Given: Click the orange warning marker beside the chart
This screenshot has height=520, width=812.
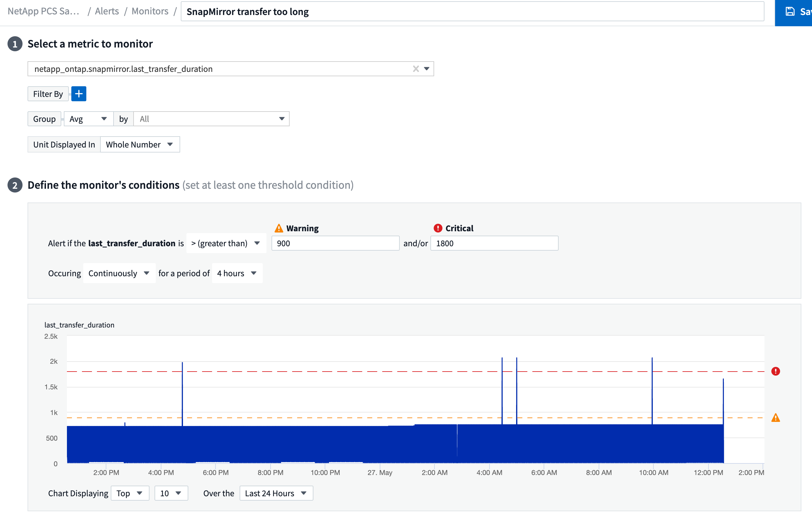Looking at the screenshot, I should point(775,418).
